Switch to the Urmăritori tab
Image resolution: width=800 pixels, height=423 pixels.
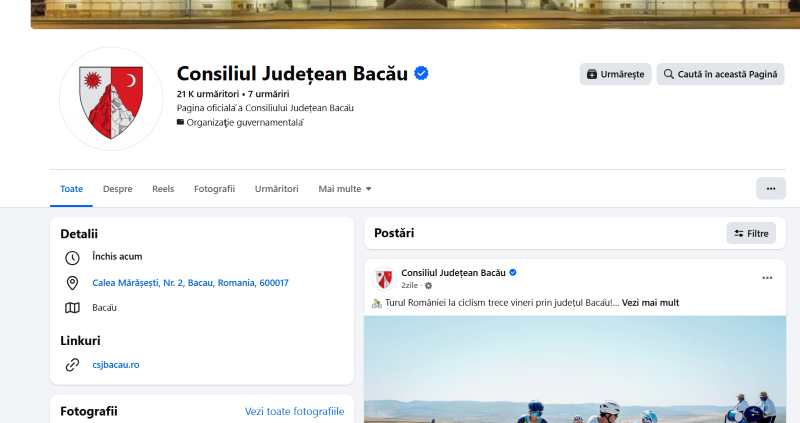(277, 189)
